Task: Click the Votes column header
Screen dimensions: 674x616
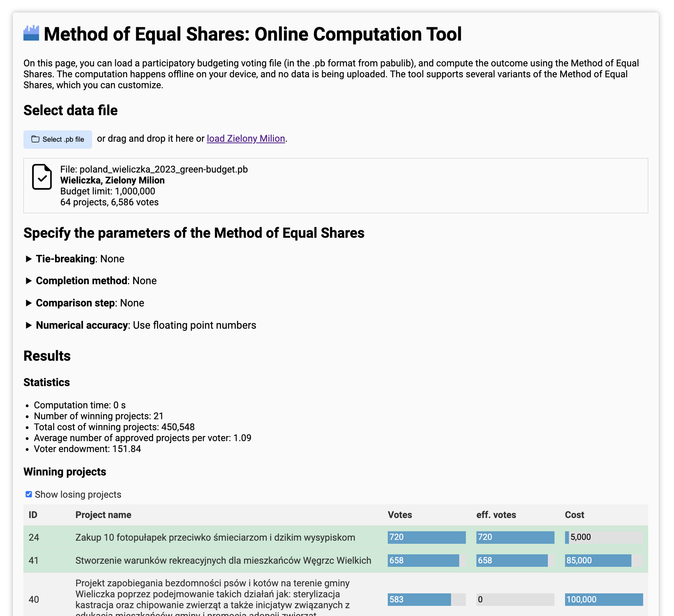Action: [399, 515]
